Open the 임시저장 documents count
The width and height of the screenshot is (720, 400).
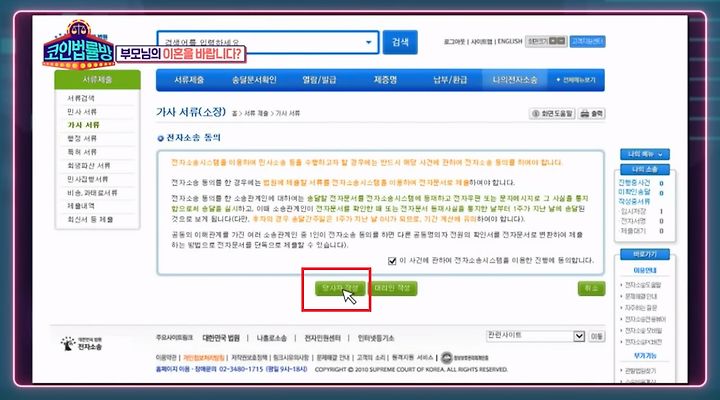[633, 212]
